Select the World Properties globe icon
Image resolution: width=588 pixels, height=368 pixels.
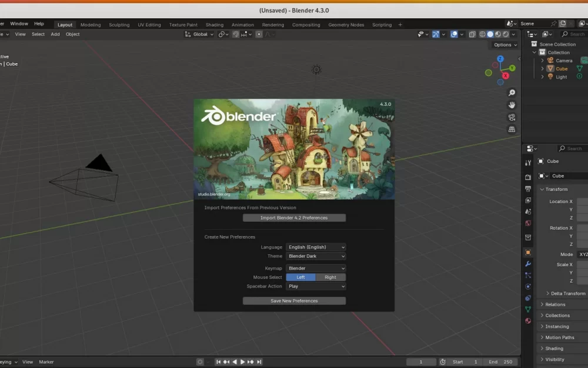(527, 224)
